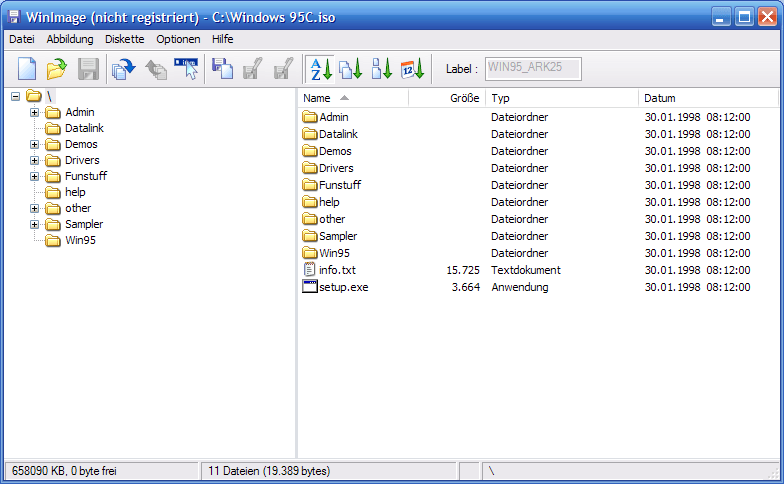
Task: Click info.txt size value 15.725
Action: 462,270
